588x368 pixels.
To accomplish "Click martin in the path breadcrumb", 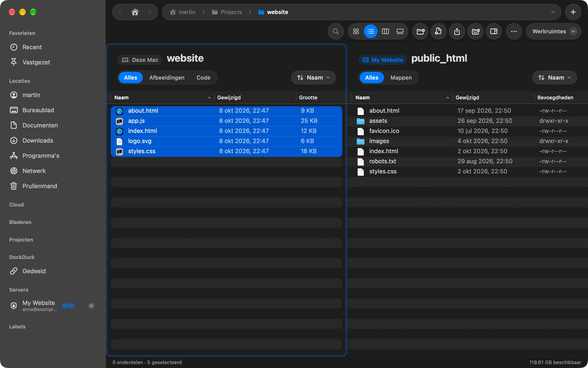I will [182, 12].
